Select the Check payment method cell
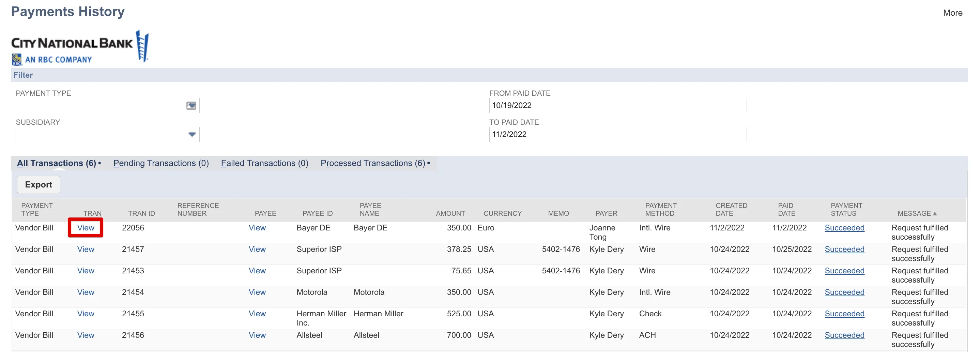This screenshot has width=980, height=362. click(x=650, y=314)
